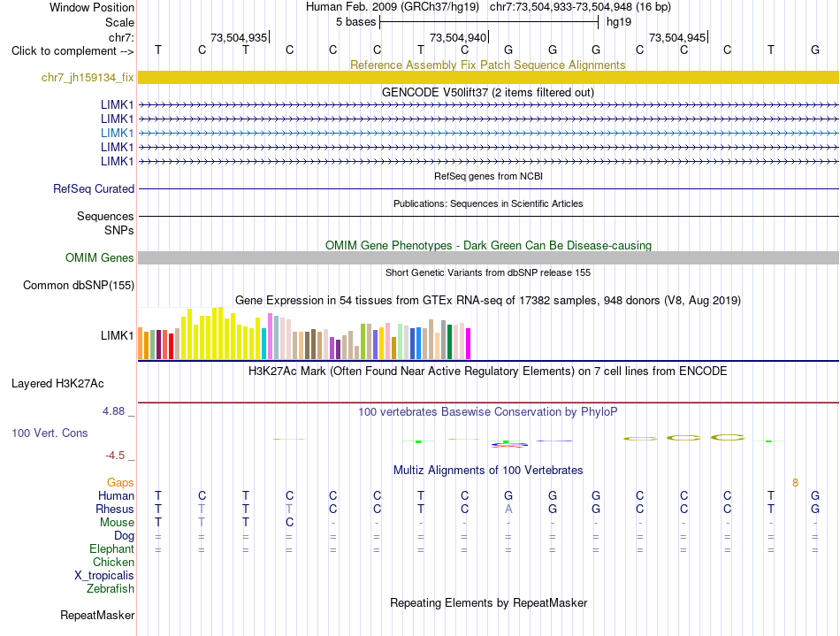Click the chr7: base position label
This screenshot has width=840, height=636.
121,37
